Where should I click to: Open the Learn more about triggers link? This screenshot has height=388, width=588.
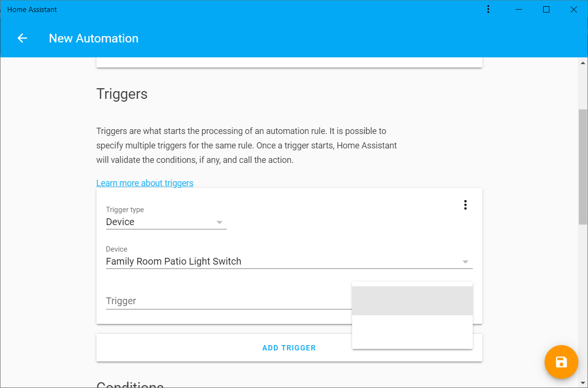pos(145,183)
